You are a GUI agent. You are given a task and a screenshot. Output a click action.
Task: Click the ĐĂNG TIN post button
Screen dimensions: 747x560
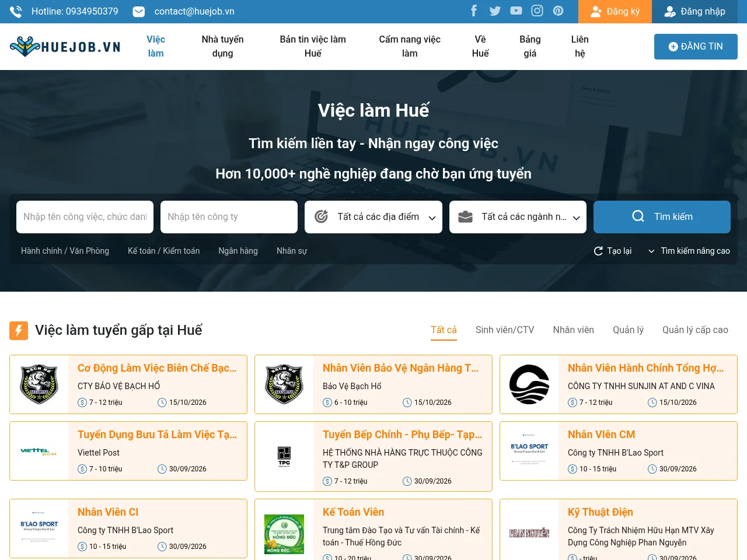[x=696, y=47]
